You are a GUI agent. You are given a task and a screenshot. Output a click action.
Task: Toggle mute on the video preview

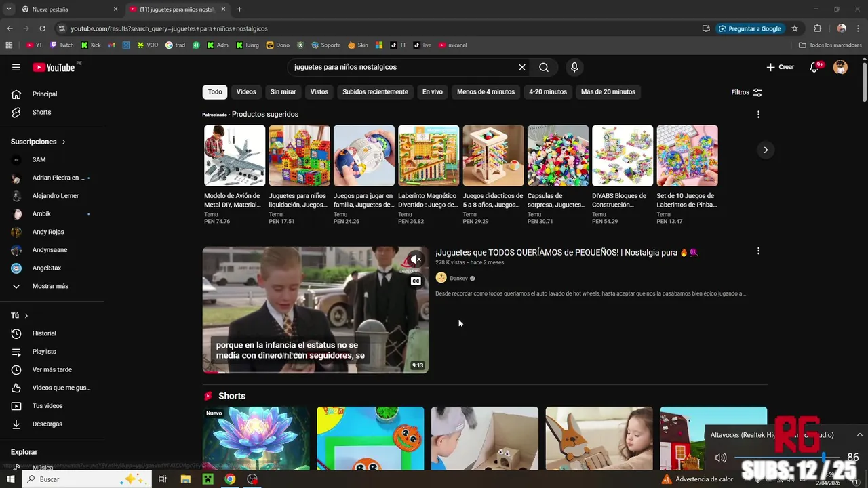pyautogui.click(x=416, y=260)
